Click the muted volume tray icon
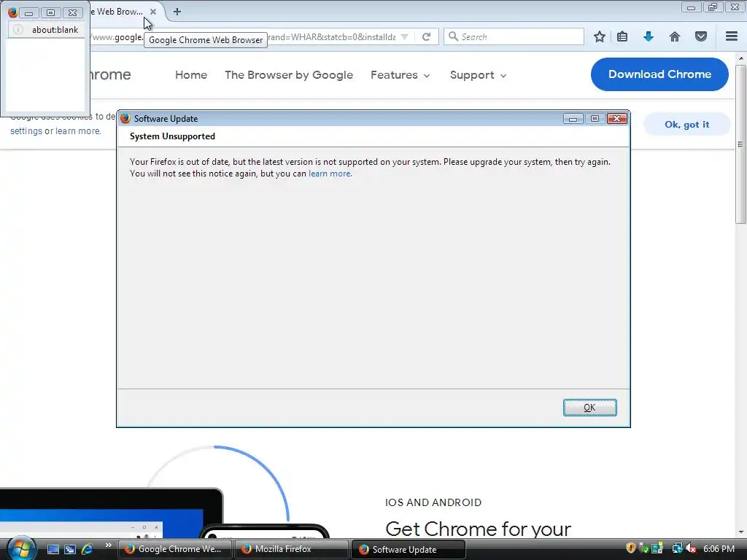The height and width of the screenshot is (560, 747). [x=691, y=548]
